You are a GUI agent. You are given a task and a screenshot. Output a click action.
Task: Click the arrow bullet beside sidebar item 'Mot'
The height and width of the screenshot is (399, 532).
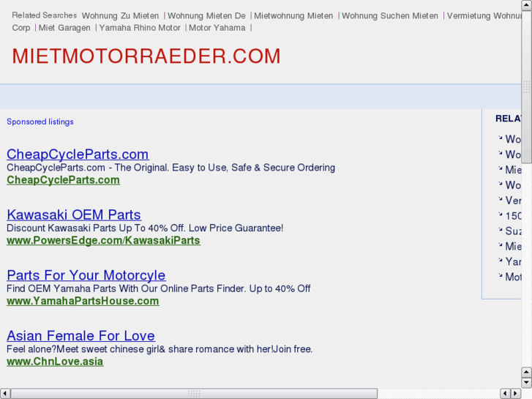point(500,275)
